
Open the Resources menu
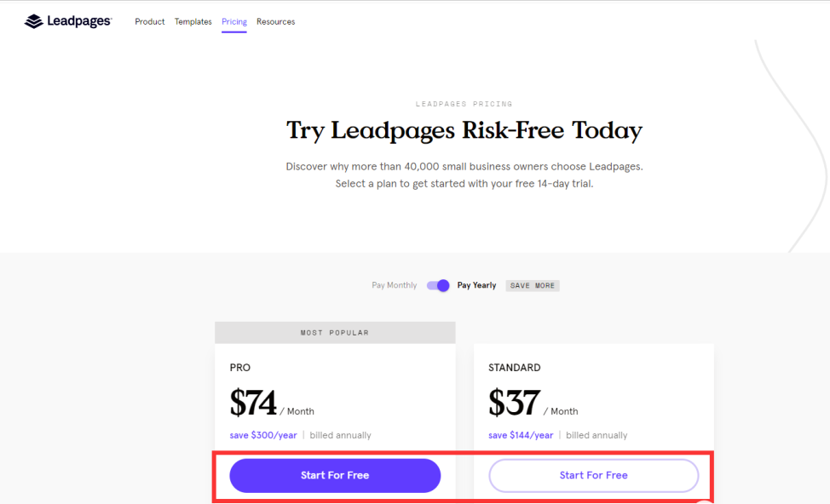click(x=275, y=22)
